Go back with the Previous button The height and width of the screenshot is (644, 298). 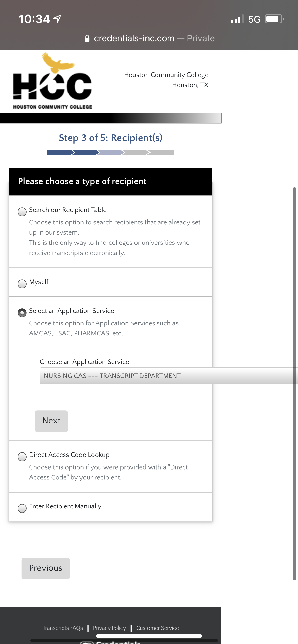point(46,568)
